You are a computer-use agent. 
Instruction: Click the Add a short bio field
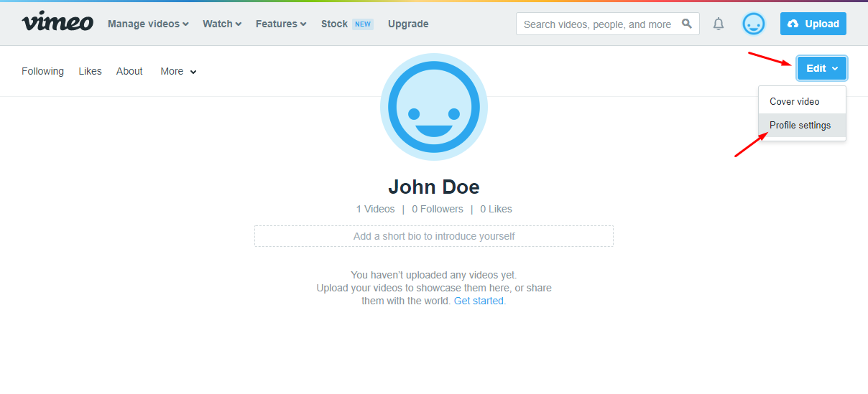(434, 236)
